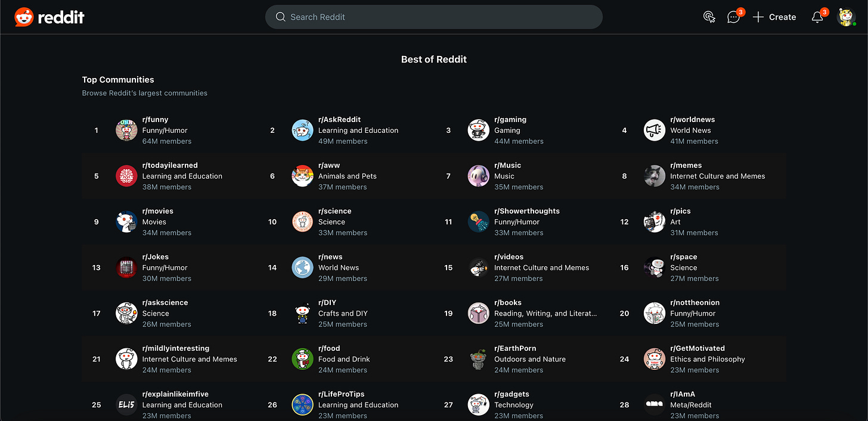Open the r/food community link
The image size is (868, 421).
tap(329, 349)
